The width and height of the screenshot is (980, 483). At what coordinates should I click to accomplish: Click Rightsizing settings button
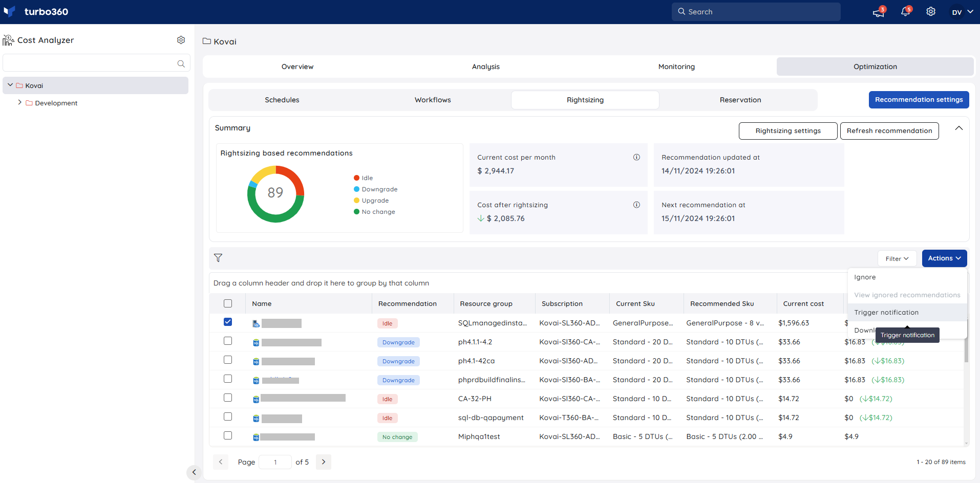788,131
